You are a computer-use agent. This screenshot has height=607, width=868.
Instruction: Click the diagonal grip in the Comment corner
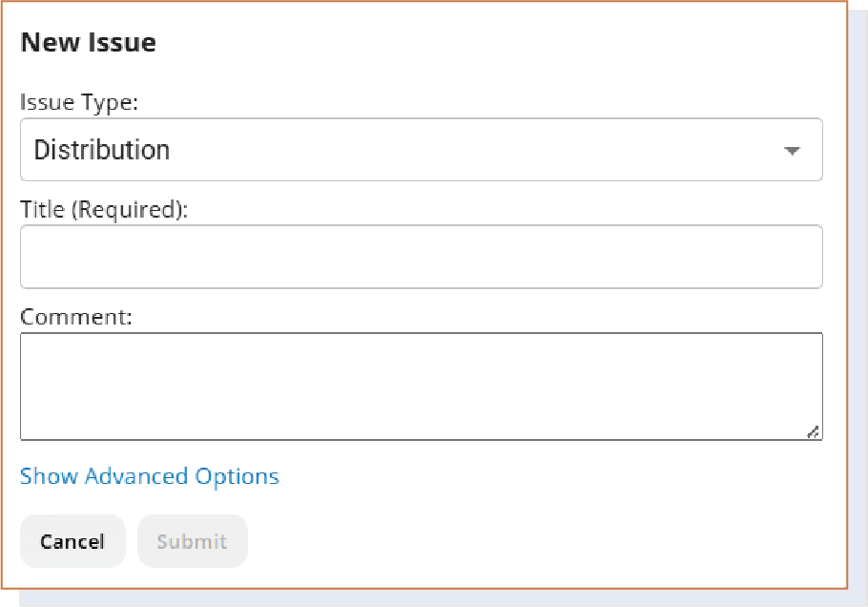click(813, 431)
